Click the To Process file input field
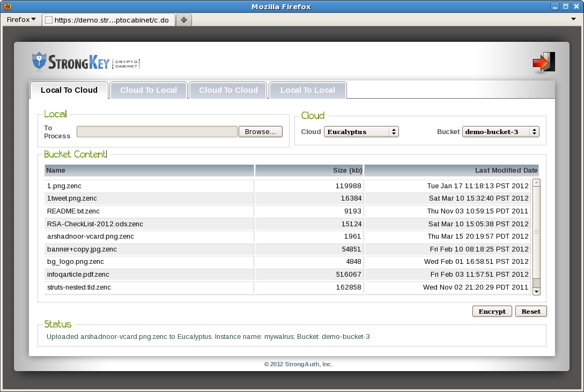 point(157,131)
